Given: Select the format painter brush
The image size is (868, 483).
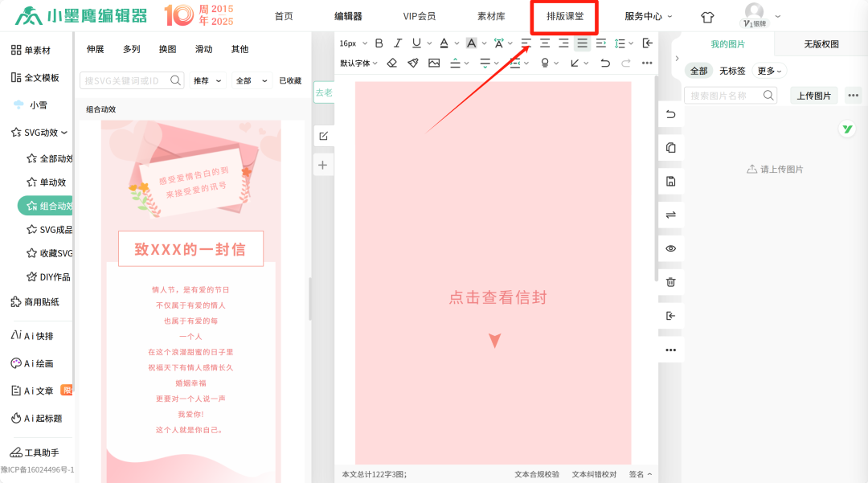Looking at the screenshot, I should [x=413, y=63].
